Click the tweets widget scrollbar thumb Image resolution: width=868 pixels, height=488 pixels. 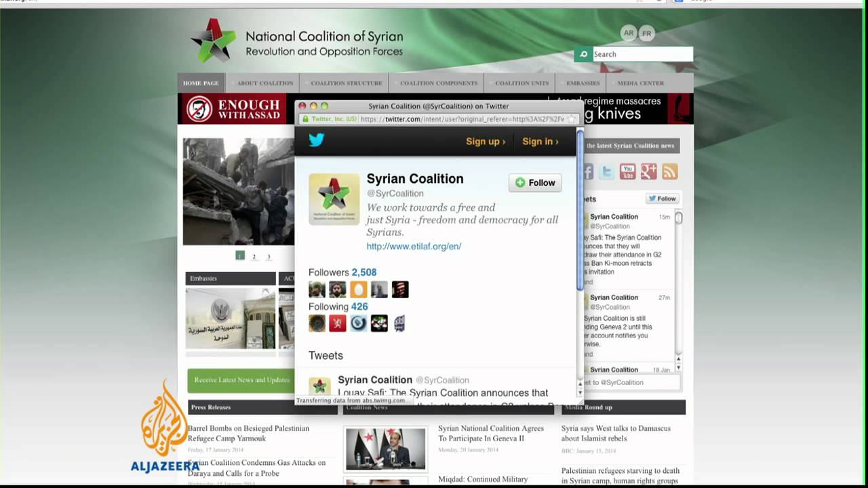tap(678, 218)
